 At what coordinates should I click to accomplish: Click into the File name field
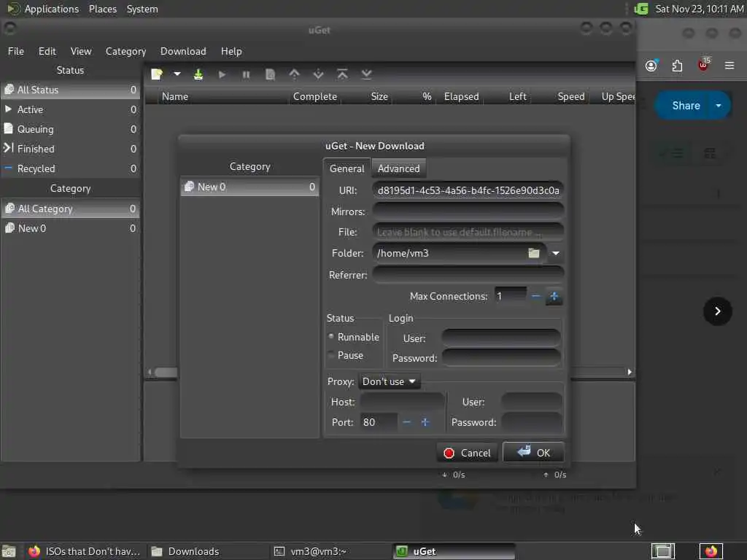468,232
